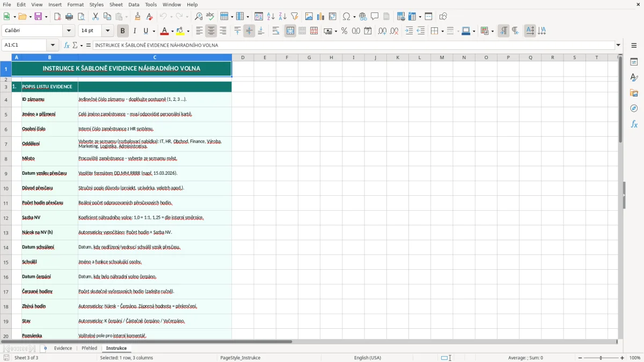The image size is (644, 362).
Task: Run Spelling check icon
Action: [x=210, y=16]
